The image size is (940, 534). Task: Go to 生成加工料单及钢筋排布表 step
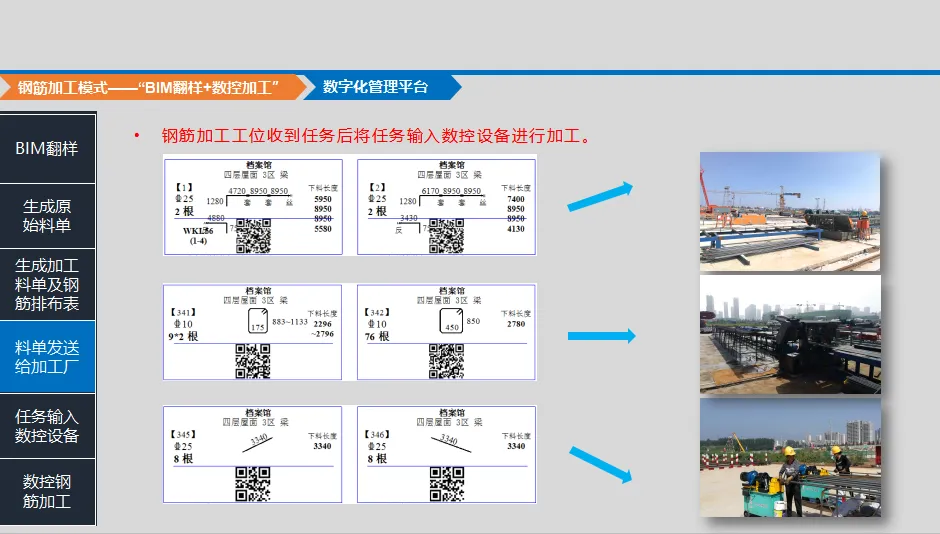[x=47, y=284]
